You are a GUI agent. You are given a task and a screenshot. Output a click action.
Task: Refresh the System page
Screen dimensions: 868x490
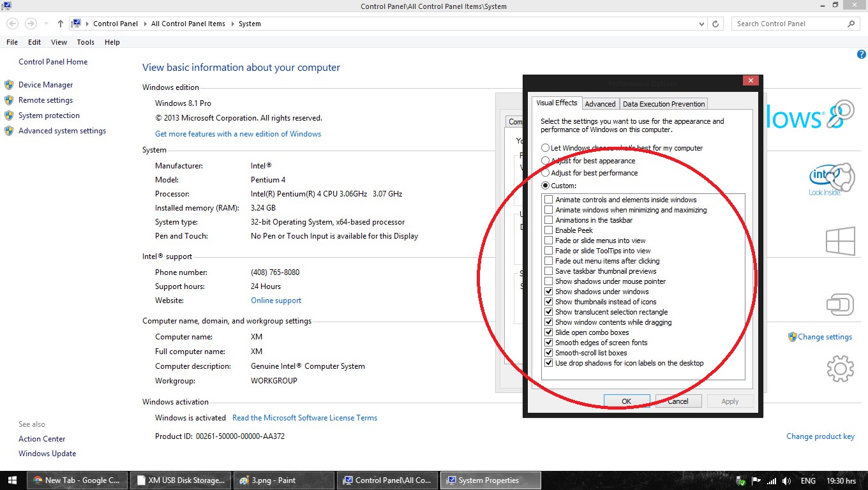(x=715, y=24)
